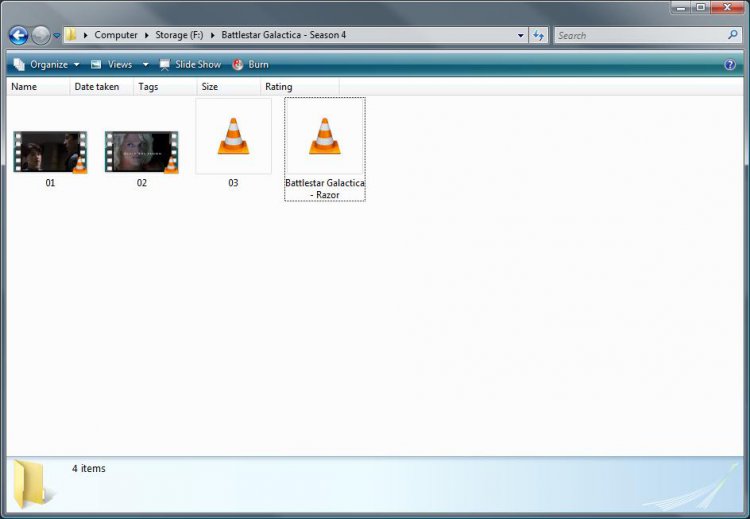Screen dimensions: 750x519
Task: Expand arrow before Storage (F:) breadcrumb
Action: (146, 35)
